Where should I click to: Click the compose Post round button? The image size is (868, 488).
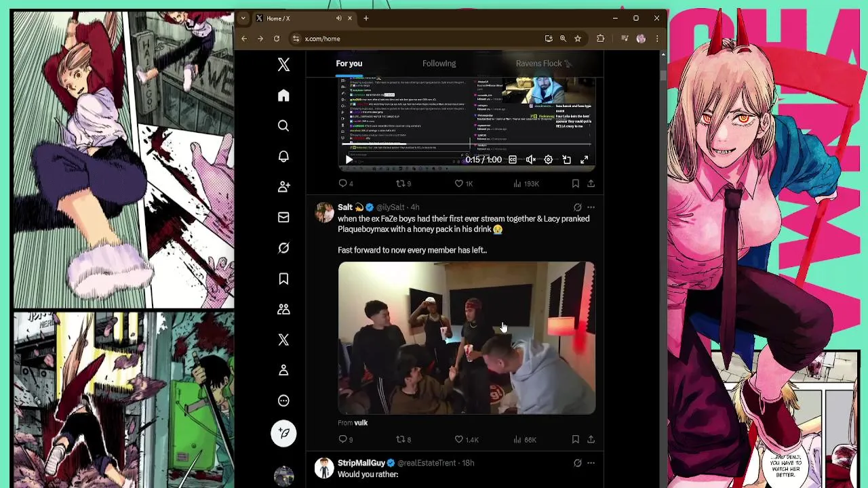click(x=283, y=433)
